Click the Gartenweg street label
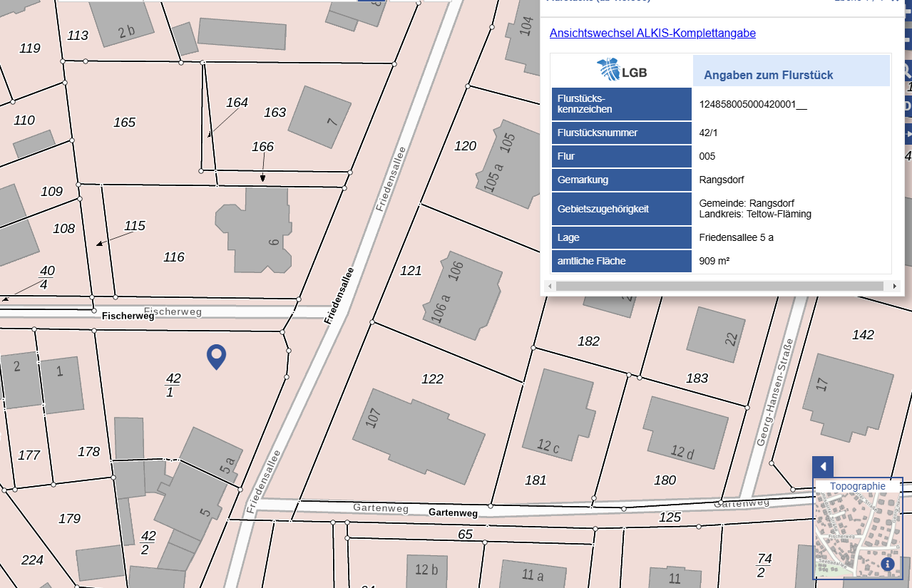The width and height of the screenshot is (912, 588). (453, 513)
